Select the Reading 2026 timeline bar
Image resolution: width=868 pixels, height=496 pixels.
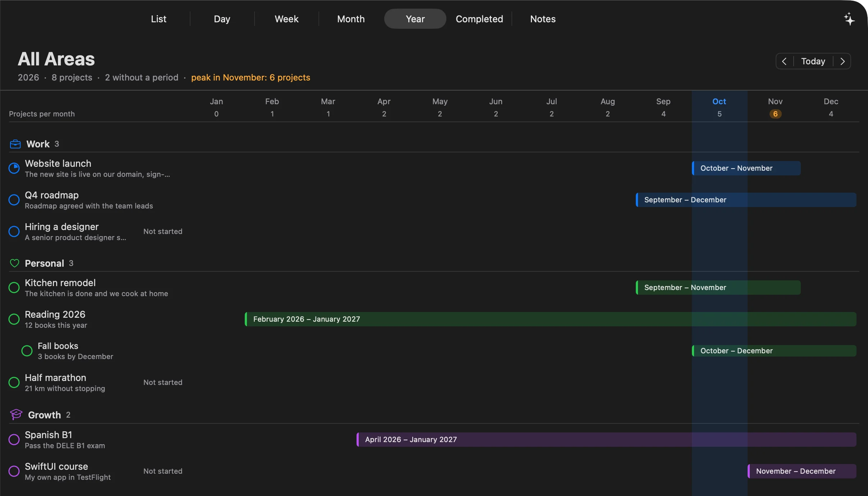(x=551, y=319)
